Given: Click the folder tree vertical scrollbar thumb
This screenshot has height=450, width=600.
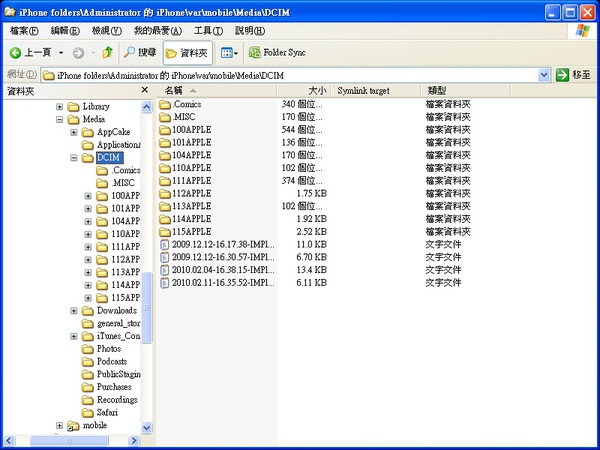Looking at the screenshot, I should [147, 305].
